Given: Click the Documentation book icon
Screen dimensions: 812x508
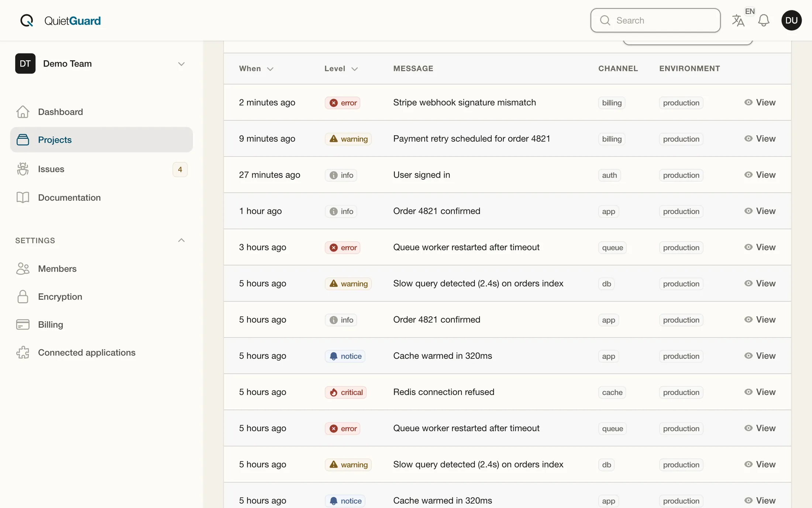Looking at the screenshot, I should click(x=23, y=197).
